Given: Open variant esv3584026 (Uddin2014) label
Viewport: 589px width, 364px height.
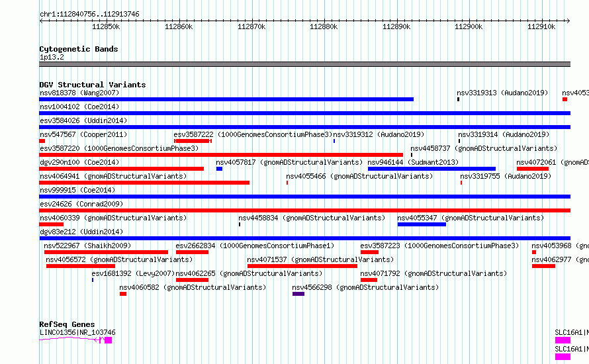Looking at the screenshot, I should coord(83,120).
